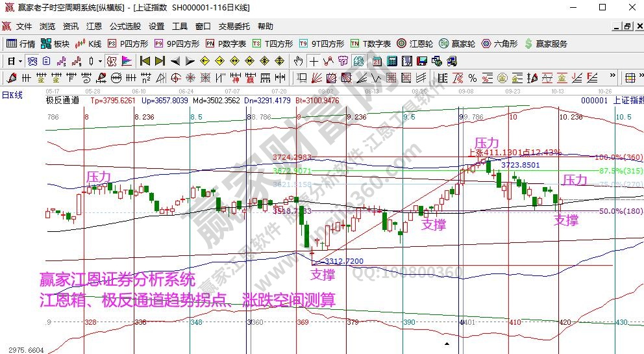Open the calendar 21 icon
The image size is (644, 354).
[377, 61]
